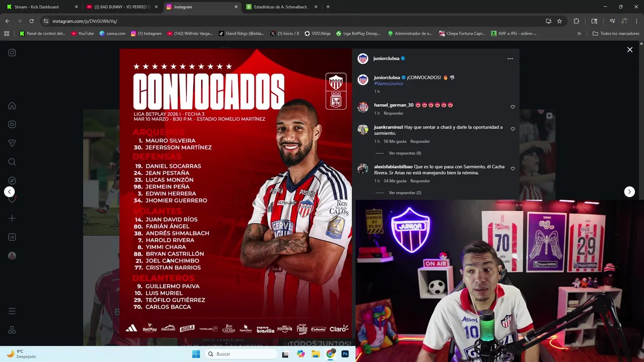Click the Instagram logo in the sidebar
This screenshot has width=644, height=362.
tap(12, 52)
